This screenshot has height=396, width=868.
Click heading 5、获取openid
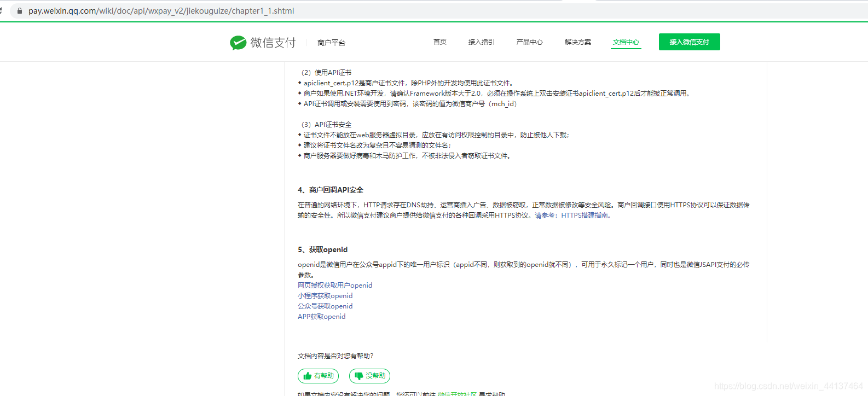(x=323, y=250)
